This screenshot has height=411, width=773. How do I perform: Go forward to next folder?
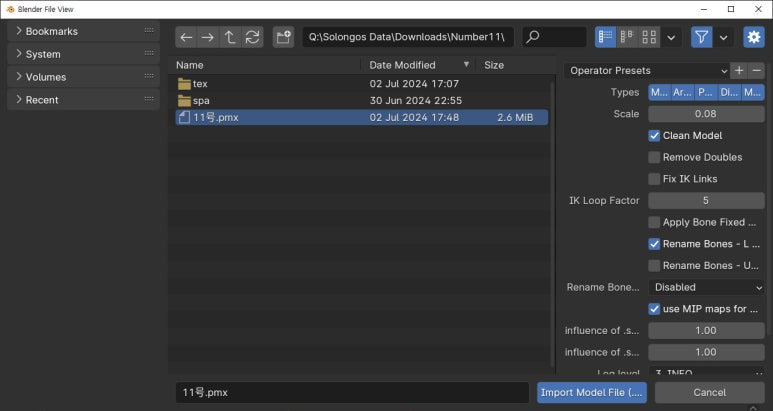click(208, 37)
